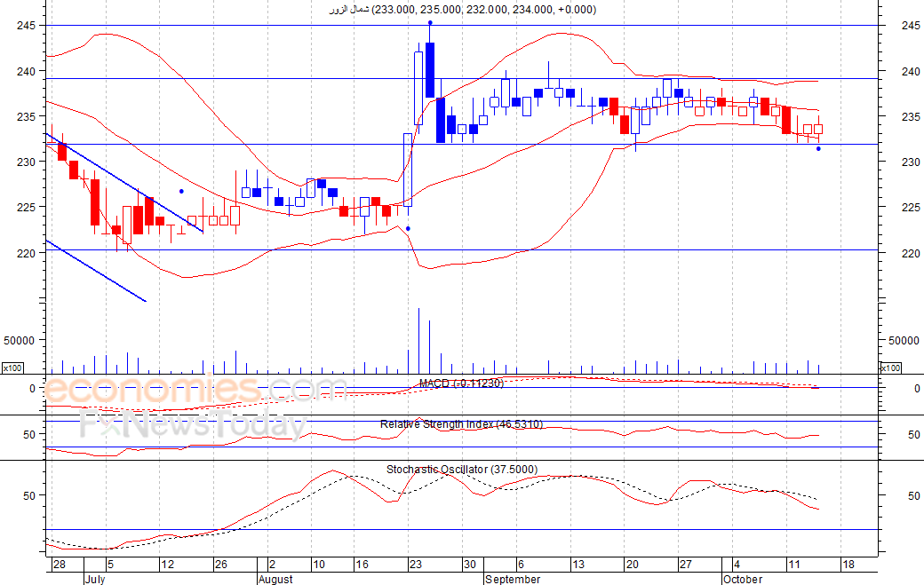This screenshot has width=924, height=585.
Task: Click the x100 volume scale box at right
Action: [x=890, y=368]
